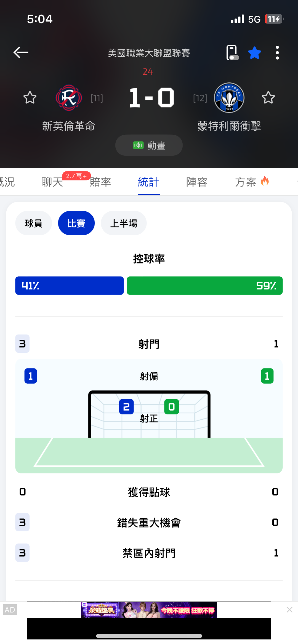The height and width of the screenshot is (644, 298).
Task: Close the bottom ad banner
Action: point(289,610)
